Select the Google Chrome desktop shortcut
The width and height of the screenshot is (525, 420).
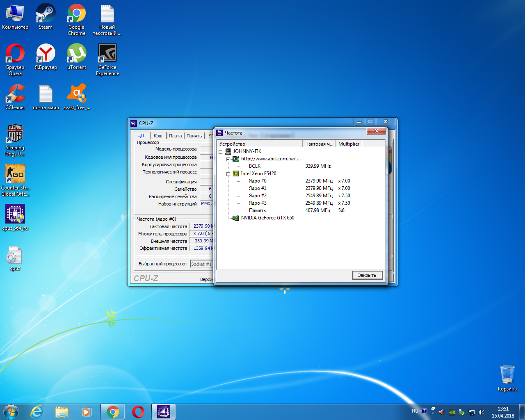(x=77, y=20)
